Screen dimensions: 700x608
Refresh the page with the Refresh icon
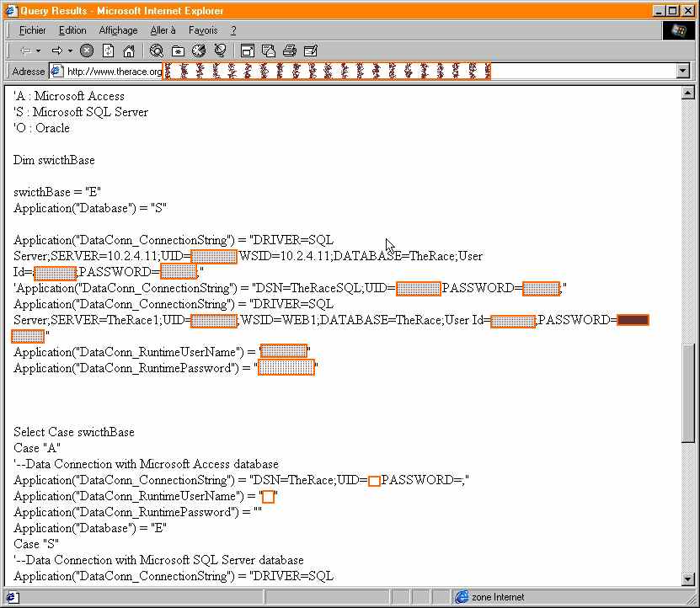click(x=108, y=51)
